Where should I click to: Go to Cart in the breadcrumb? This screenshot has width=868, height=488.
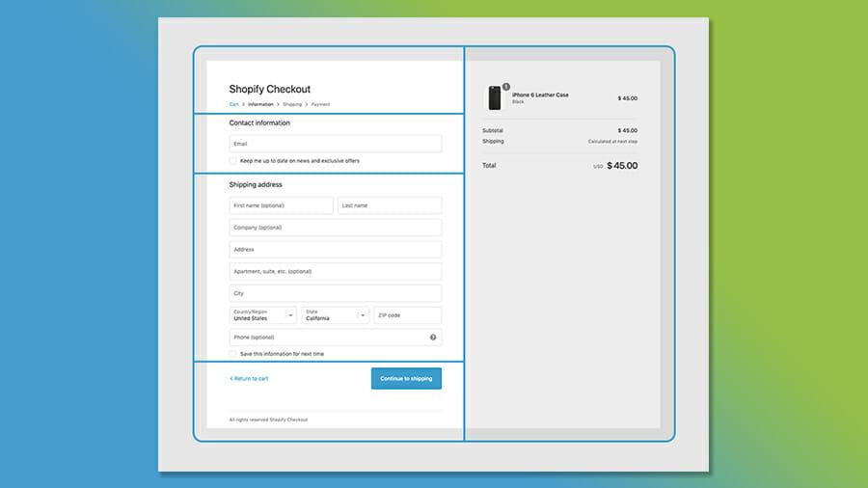[233, 104]
